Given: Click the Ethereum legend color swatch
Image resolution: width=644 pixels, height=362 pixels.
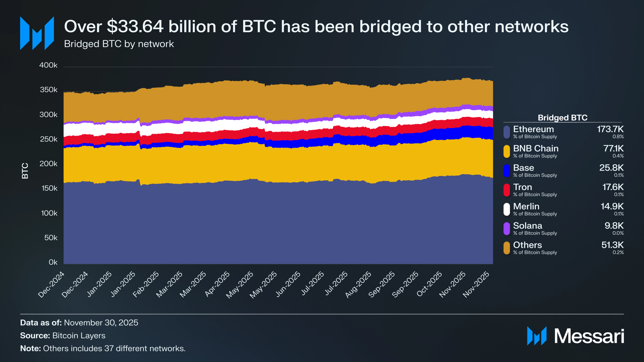Looking at the screenshot, I should point(507,132).
